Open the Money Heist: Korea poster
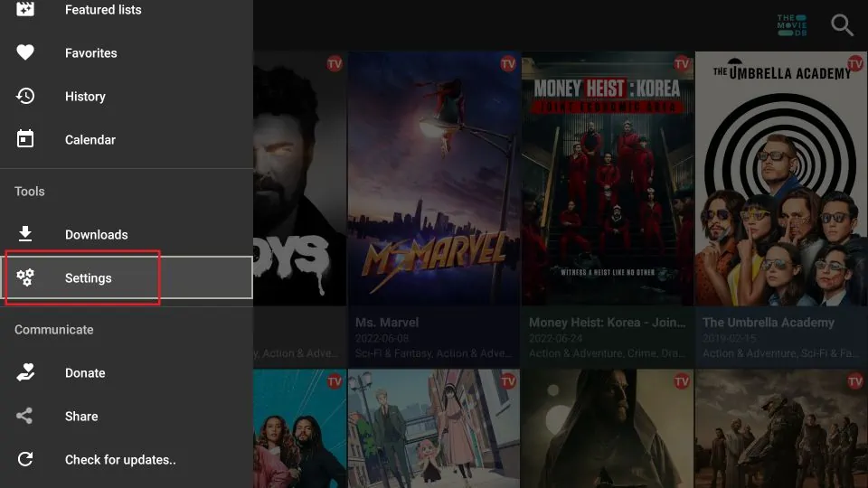 tap(608, 179)
